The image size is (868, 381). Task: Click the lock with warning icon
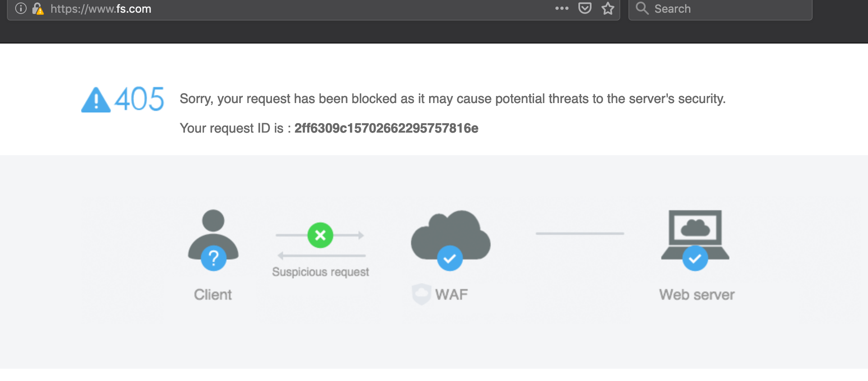tap(38, 9)
